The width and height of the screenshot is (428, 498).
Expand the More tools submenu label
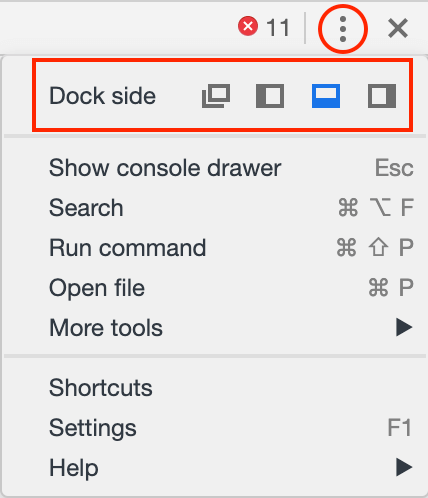(106, 328)
